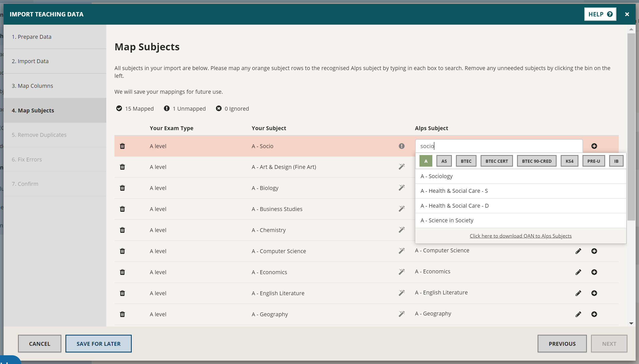The width and height of the screenshot is (639, 364).
Task: Toggle the BTEC filter chip
Action: point(466,161)
